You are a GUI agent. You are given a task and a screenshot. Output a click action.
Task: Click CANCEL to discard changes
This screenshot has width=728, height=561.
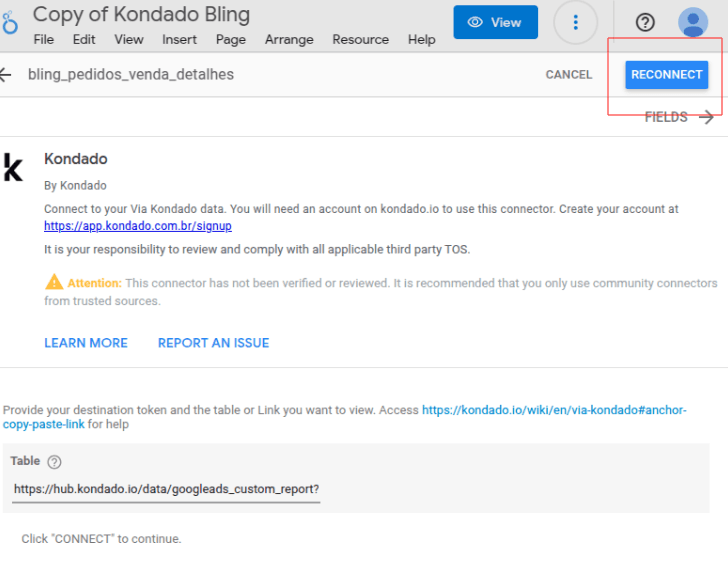click(x=568, y=75)
